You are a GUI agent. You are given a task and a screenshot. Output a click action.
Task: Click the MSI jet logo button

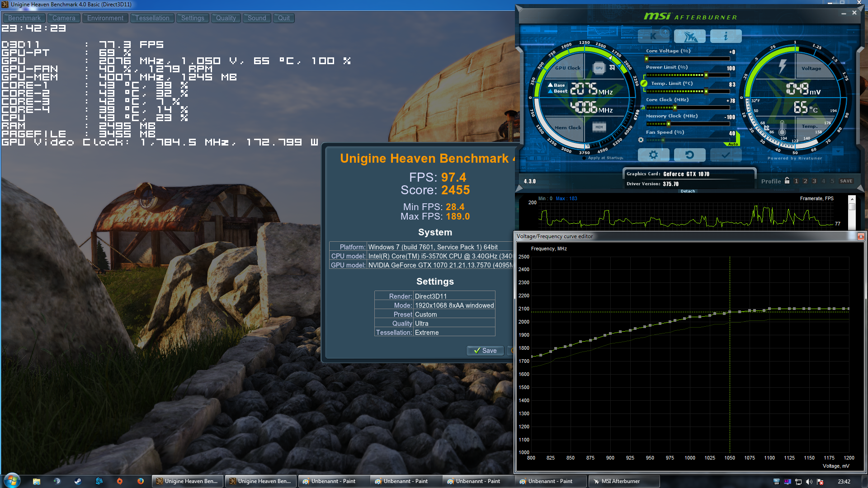pyautogui.click(x=689, y=36)
